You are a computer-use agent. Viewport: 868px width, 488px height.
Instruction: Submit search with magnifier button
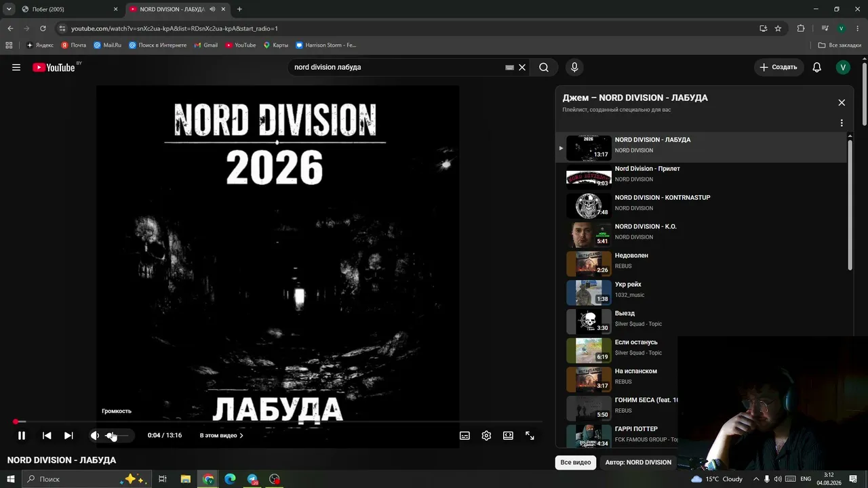(x=544, y=67)
